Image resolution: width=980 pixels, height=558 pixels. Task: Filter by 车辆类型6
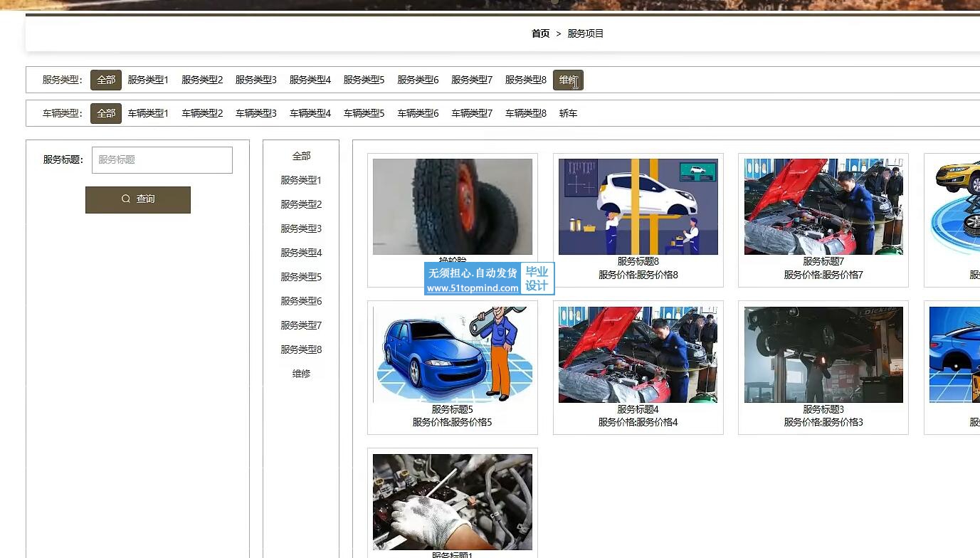coord(418,113)
